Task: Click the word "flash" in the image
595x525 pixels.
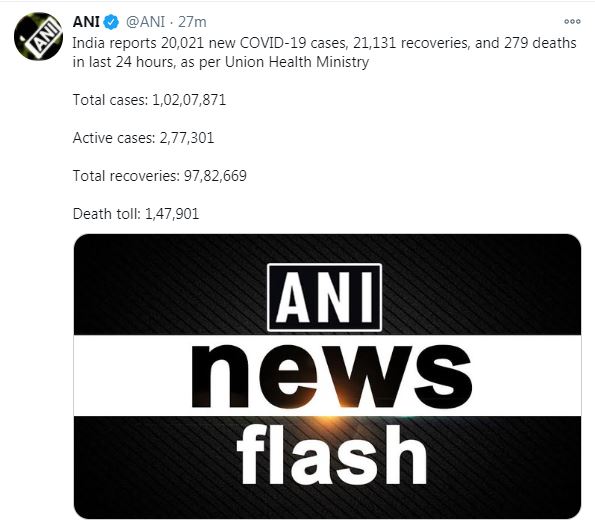Action: pos(332,454)
